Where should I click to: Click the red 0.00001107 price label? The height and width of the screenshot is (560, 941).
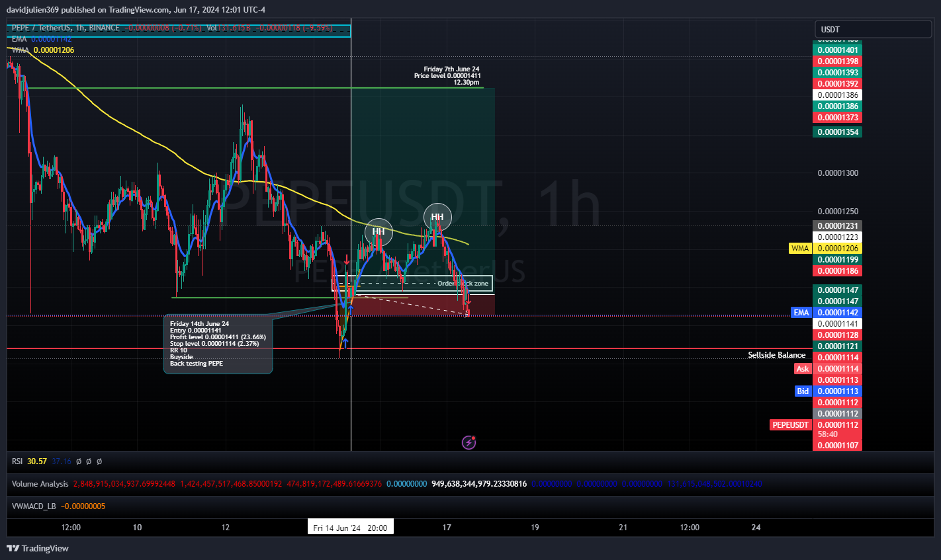click(837, 446)
